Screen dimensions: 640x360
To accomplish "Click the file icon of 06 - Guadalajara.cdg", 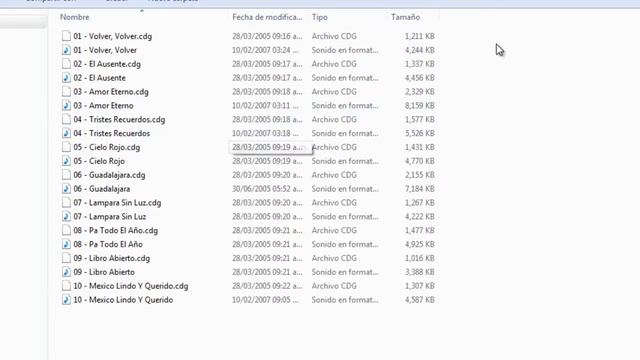I will point(66,175).
